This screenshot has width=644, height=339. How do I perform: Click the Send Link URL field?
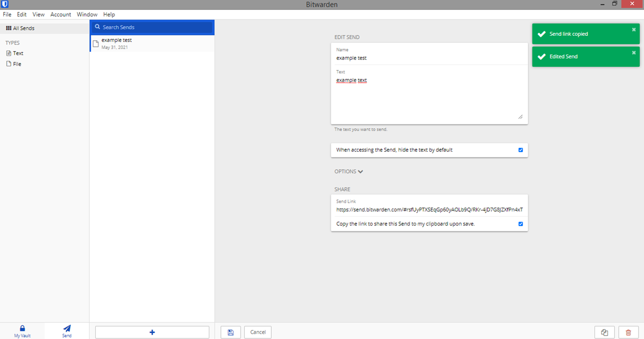click(x=429, y=209)
